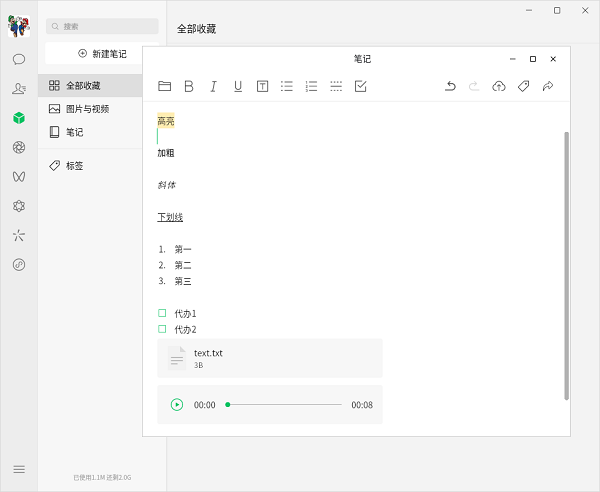This screenshot has height=492, width=600.
Task: Click the audio progress slider track
Action: click(x=284, y=405)
